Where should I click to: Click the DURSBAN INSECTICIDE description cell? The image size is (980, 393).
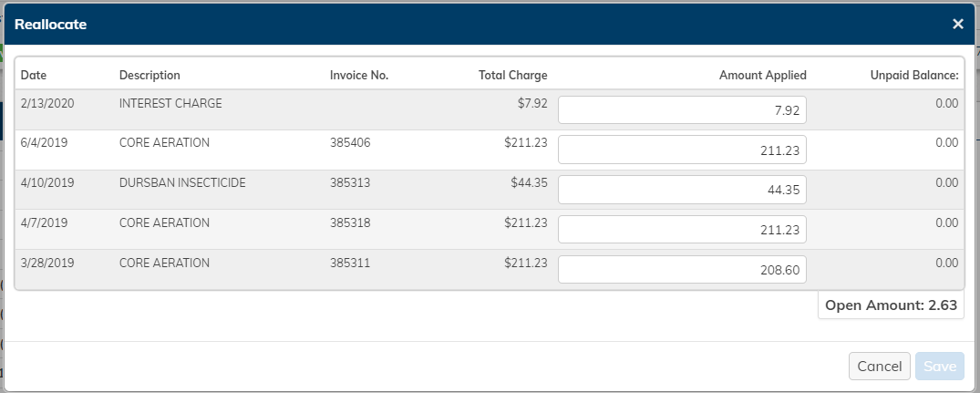(x=182, y=182)
